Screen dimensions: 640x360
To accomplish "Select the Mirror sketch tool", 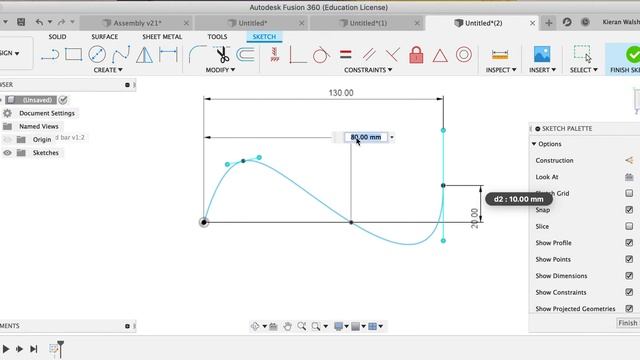I will tap(144, 55).
